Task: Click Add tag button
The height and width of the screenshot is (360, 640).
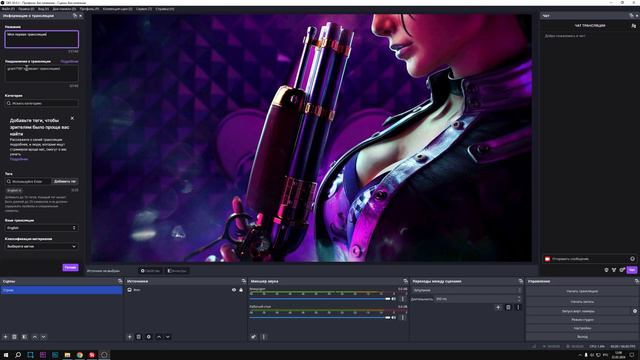Action: pyautogui.click(x=65, y=181)
